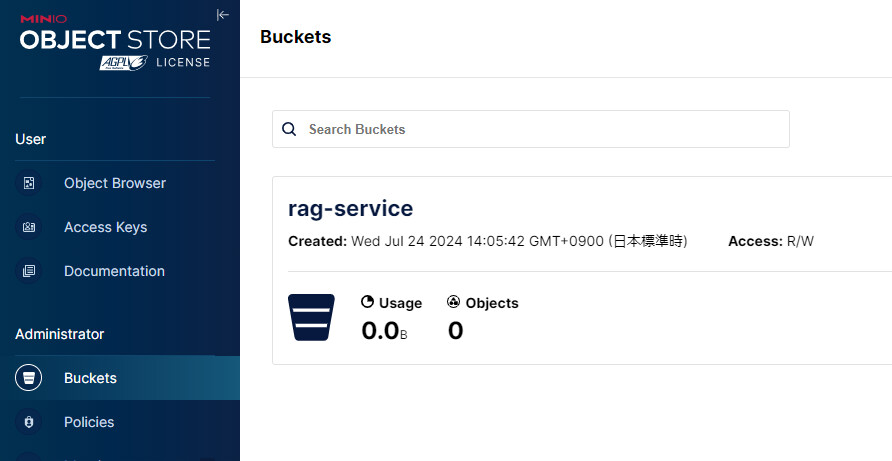Click the search magnifier icon
892x461 pixels.
click(x=289, y=129)
